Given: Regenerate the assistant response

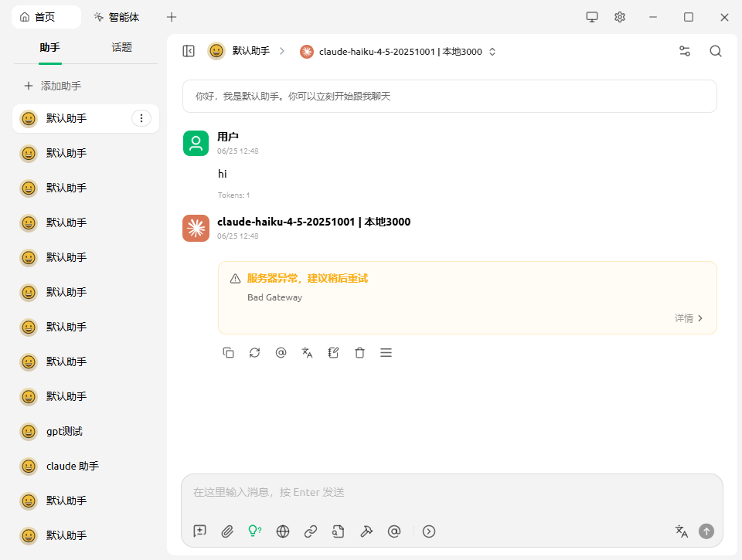Looking at the screenshot, I should [x=254, y=353].
